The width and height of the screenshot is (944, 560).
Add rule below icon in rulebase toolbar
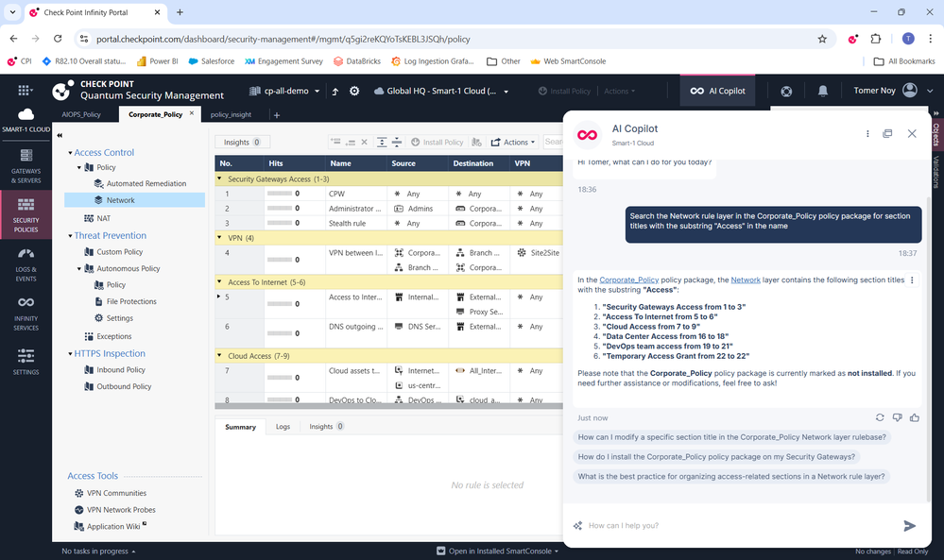pyautogui.click(x=351, y=142)
